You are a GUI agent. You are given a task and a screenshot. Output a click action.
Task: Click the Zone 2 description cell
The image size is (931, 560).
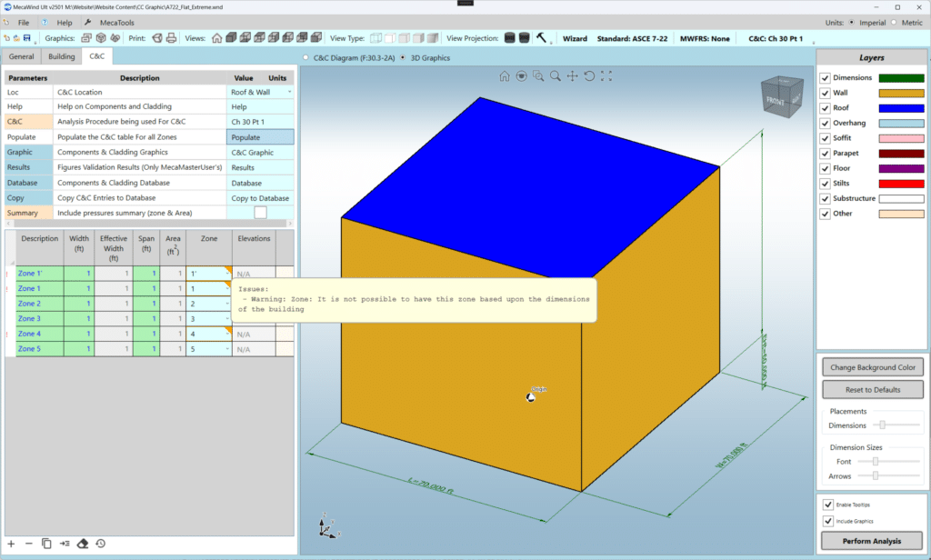click(x=39, y=304)
